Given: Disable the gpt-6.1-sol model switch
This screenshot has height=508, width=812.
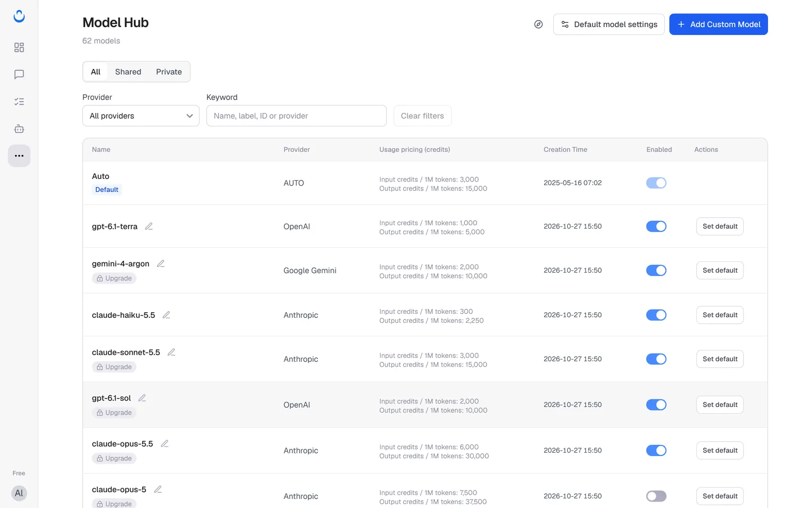Looking at the screenshot, I should pyautogui.click(x=656, y=405).
